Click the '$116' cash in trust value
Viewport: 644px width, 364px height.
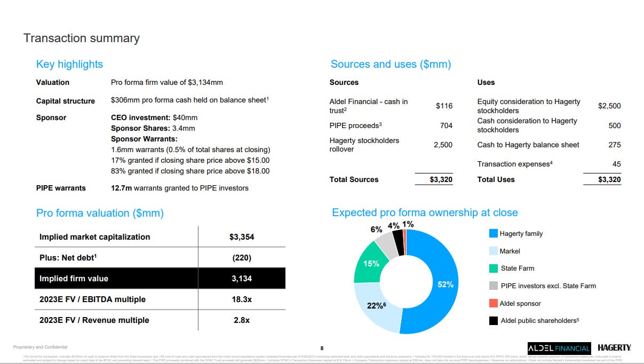coord(444,106)
